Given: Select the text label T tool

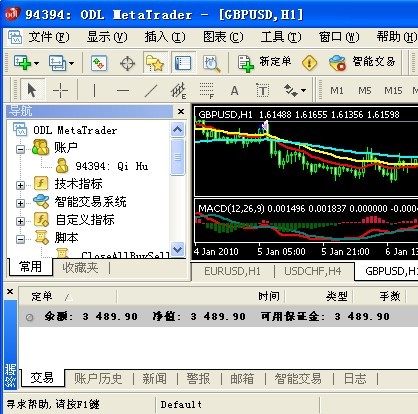Looking at the screenshot, I should 263,90.
